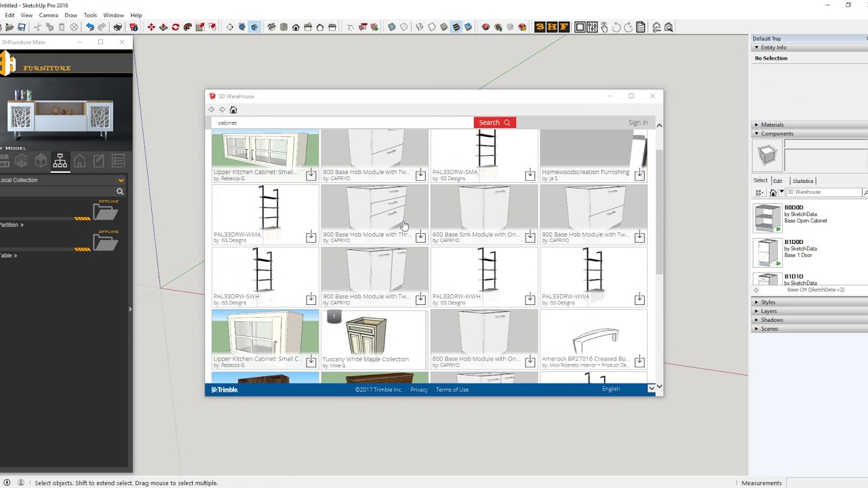Viewport: 868px width, 488px height.
Task: Select the Rotate tool
Action: tap(176, 27)
